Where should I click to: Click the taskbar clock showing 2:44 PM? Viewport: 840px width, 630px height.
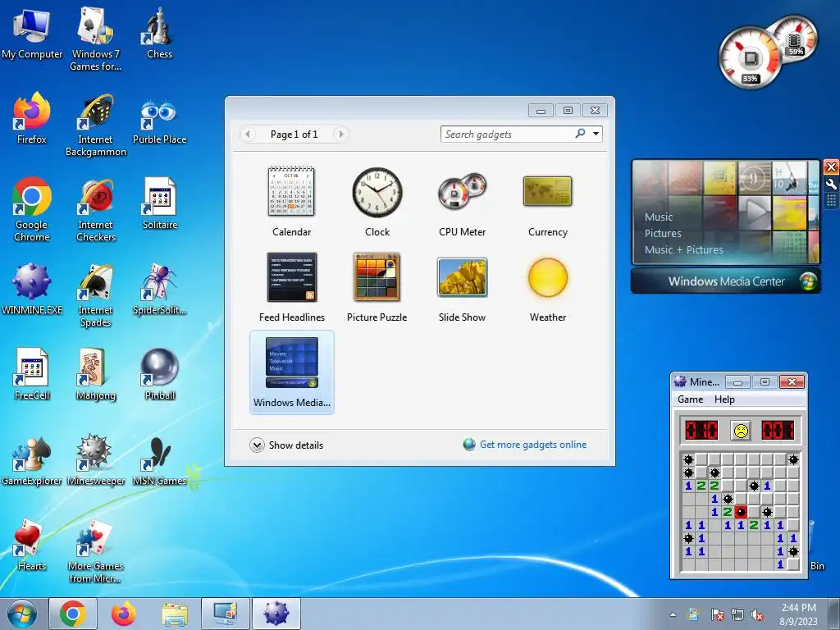coord(798,614)
